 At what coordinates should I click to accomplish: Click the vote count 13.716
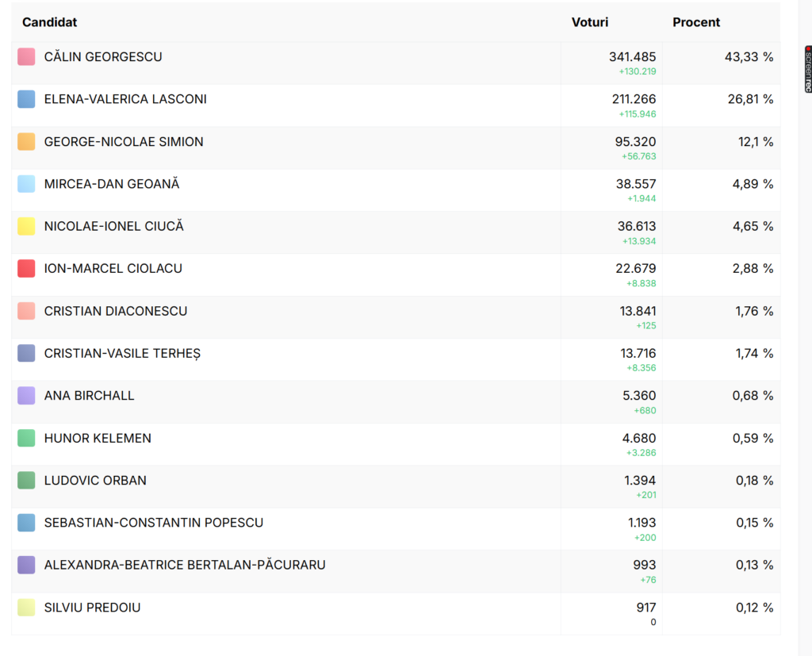[x=638, y=354]
